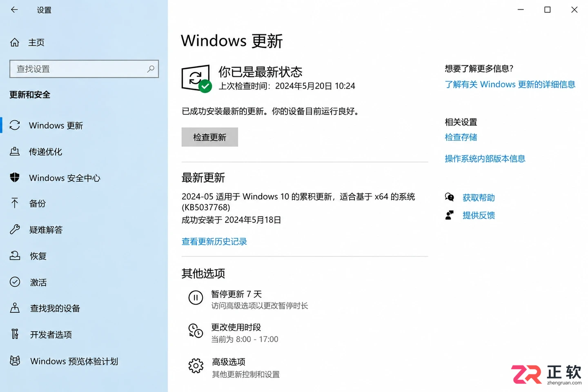The width and height of the screenshot is (588, 392).
Task: Click the clock icon for 更改使用时段
Action: pyautogui.click(x=196, y=331)
